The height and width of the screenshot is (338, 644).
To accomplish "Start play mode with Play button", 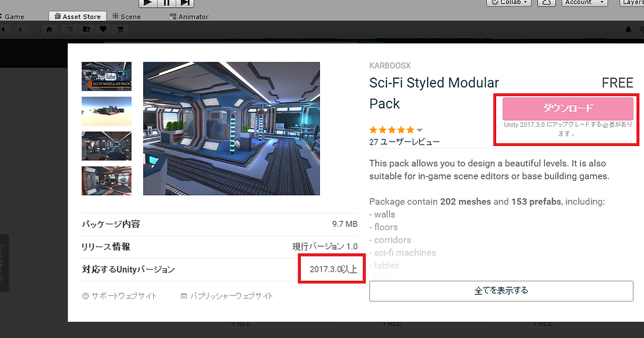I will pyautogui.click(x=149, y=3).
